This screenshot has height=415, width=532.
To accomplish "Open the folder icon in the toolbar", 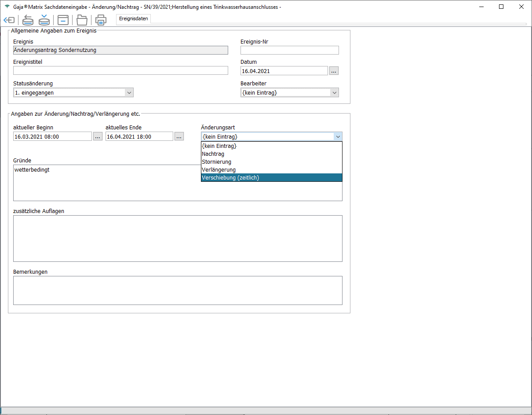I will (82, 20).
